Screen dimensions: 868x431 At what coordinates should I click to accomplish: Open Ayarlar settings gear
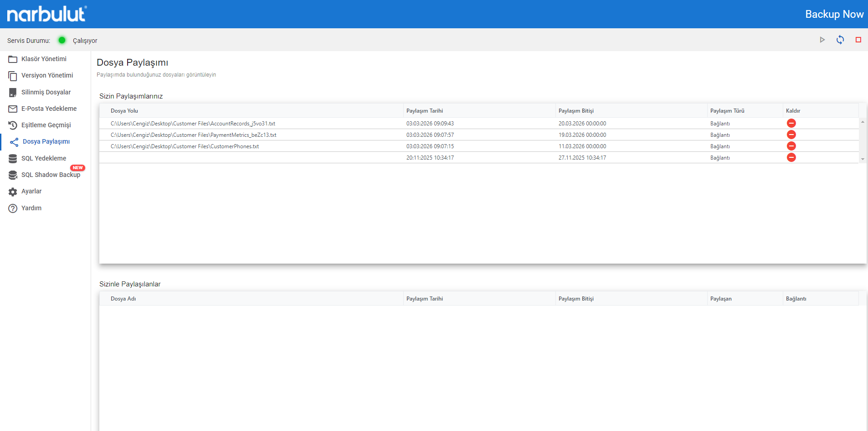(31, 191)
